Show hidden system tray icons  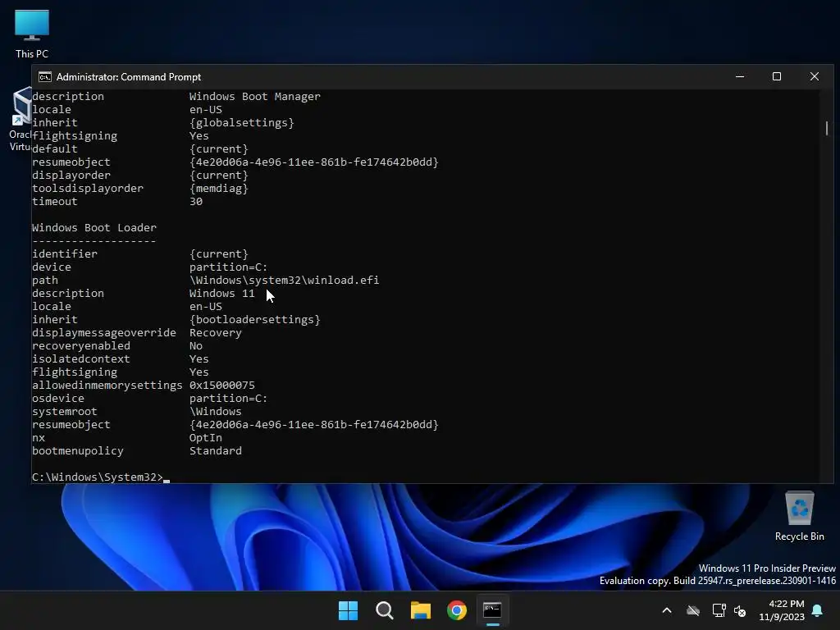click(667, 610)
